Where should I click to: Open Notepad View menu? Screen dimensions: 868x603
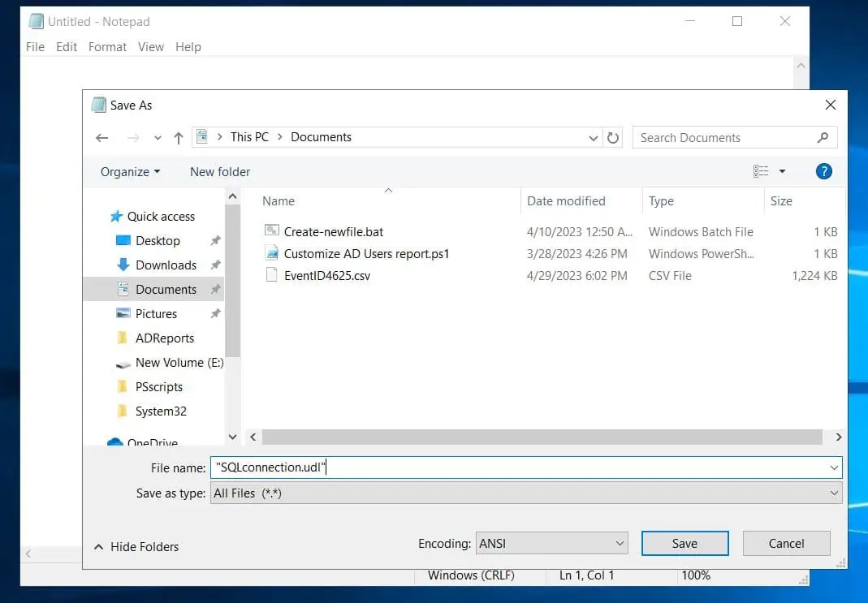click(150, 47)
